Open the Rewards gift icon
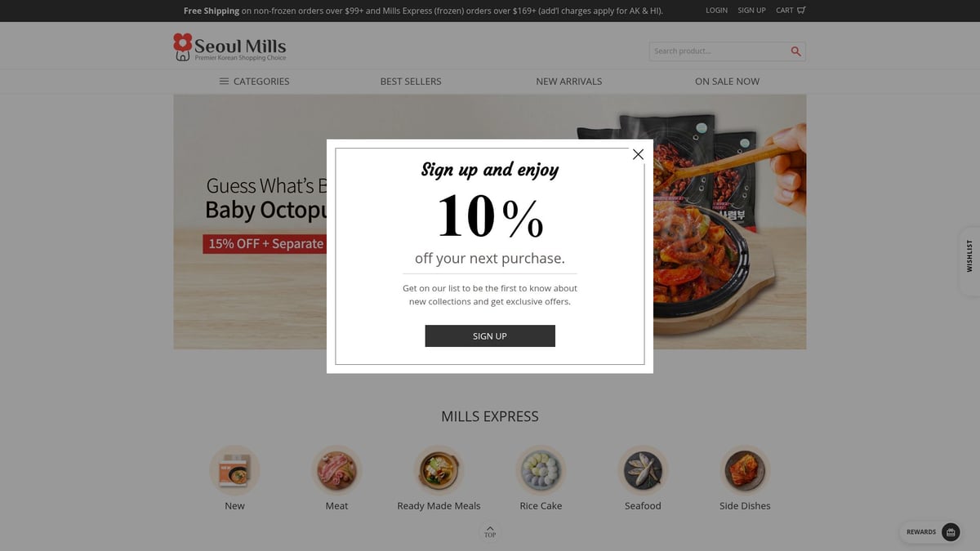 tap(951, 532)
